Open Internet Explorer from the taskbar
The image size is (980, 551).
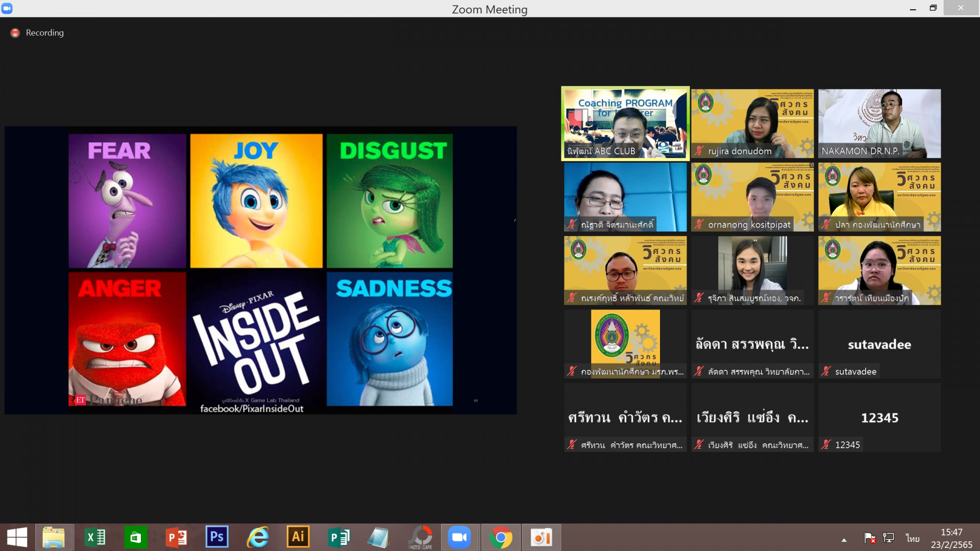(258, 537)
